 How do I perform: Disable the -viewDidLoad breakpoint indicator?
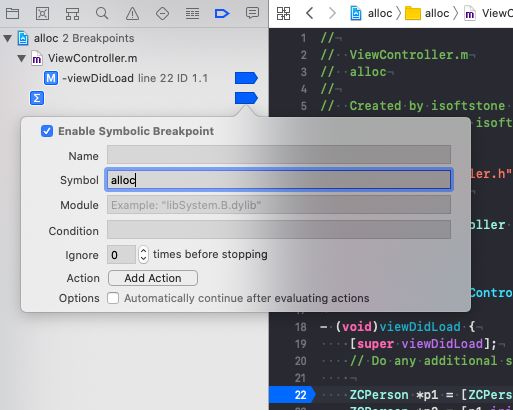pos(246,78)
